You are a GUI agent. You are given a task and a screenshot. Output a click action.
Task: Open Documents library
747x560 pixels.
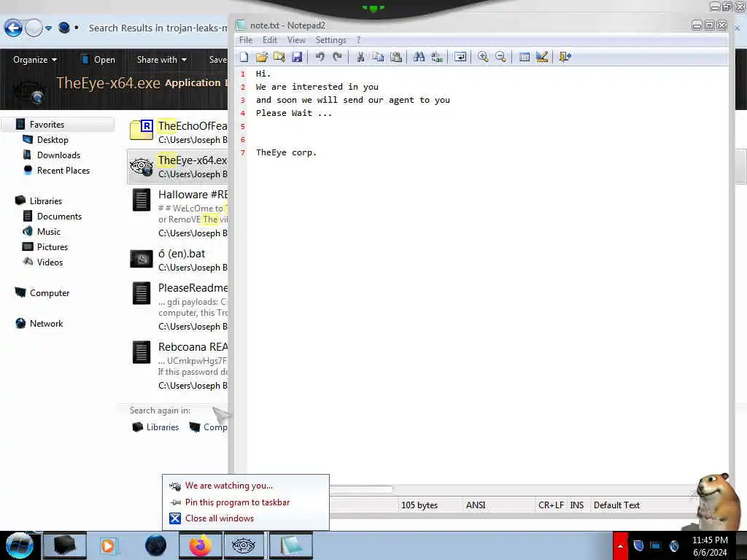[x=59, y=216]
